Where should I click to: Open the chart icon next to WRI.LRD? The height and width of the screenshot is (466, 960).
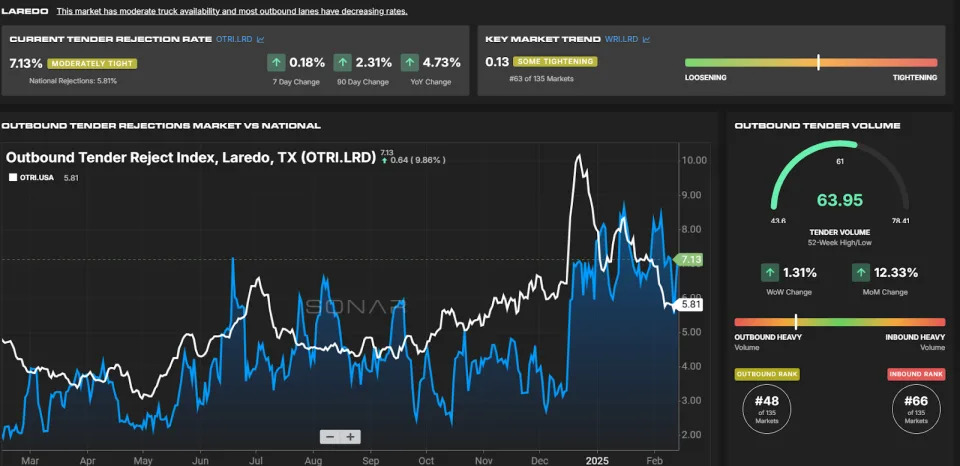point(647,39)
